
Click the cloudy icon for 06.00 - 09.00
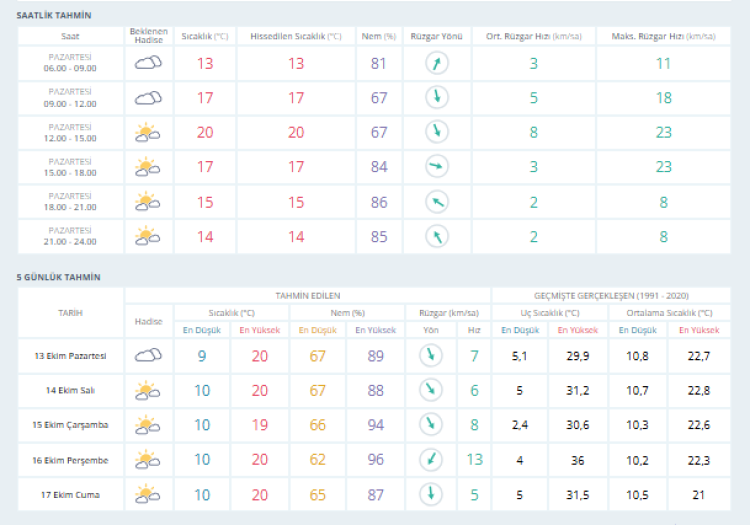[x=148, y=64]
